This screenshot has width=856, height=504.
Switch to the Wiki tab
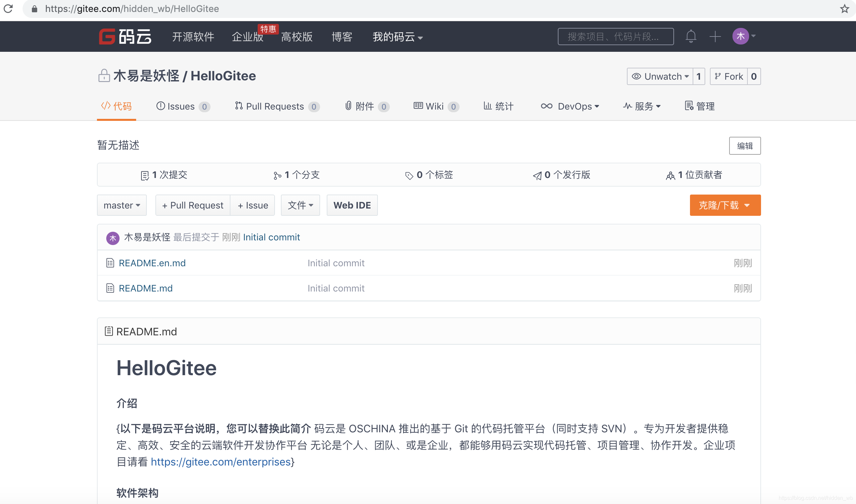(x=437, y=106)
